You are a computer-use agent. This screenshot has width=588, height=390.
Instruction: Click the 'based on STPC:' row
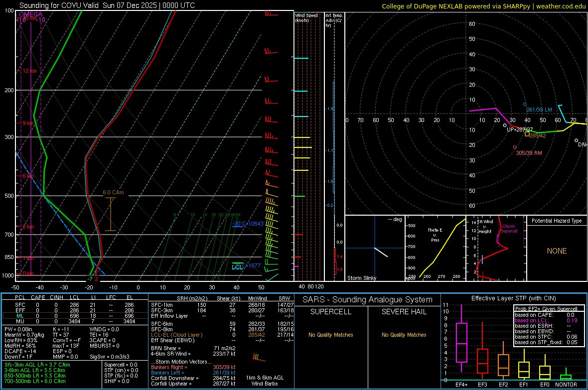(x=546, y=337)
